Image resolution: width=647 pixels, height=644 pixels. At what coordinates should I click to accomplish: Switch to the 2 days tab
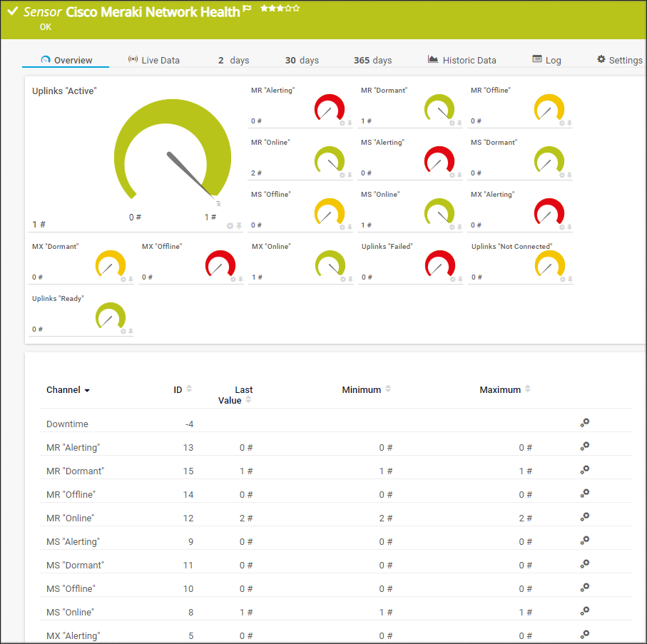click(x=233, y=60)
